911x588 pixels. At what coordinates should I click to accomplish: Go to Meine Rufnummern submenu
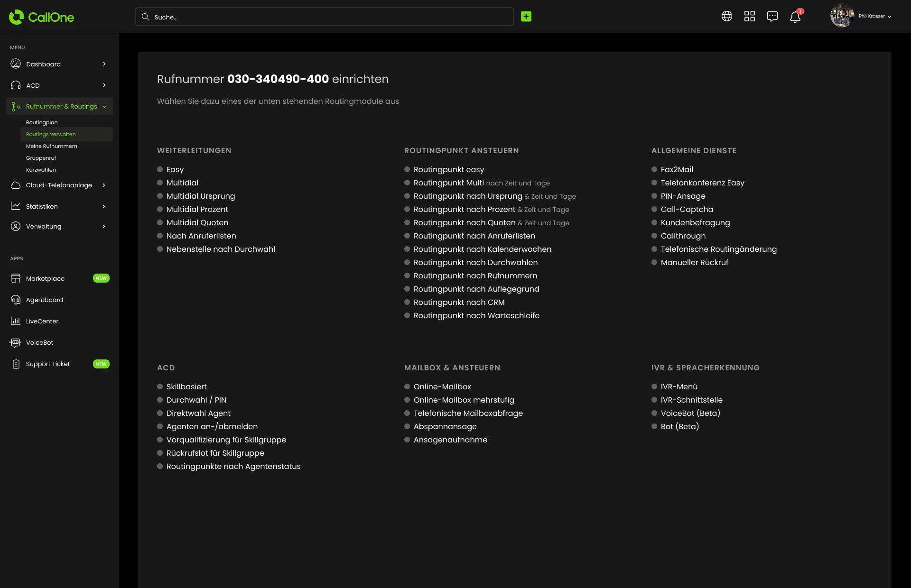(51, 146)
